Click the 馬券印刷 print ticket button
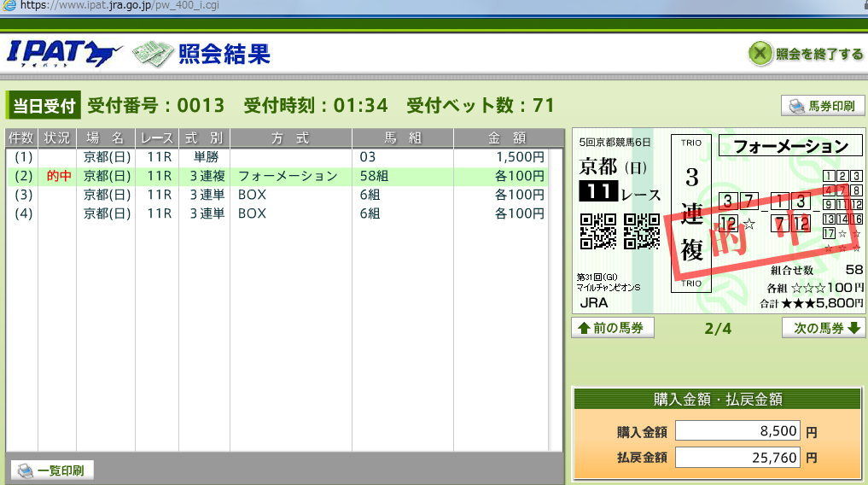 (x=823, y=106)
